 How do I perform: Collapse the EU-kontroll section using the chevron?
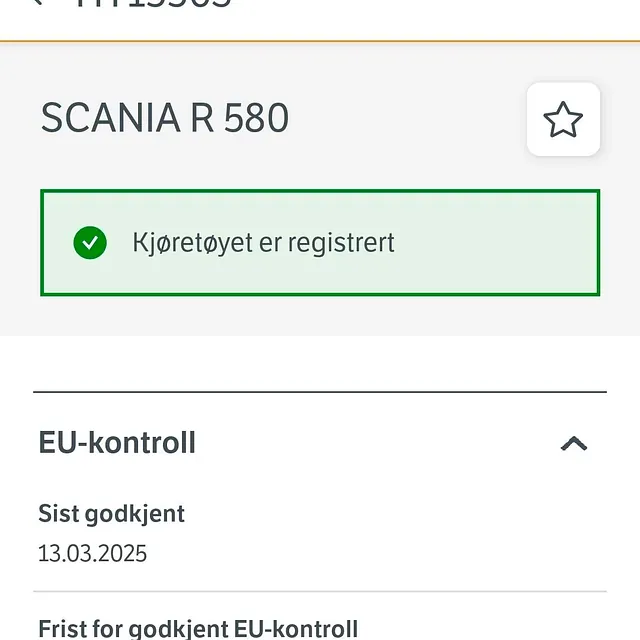pos(573,444)
